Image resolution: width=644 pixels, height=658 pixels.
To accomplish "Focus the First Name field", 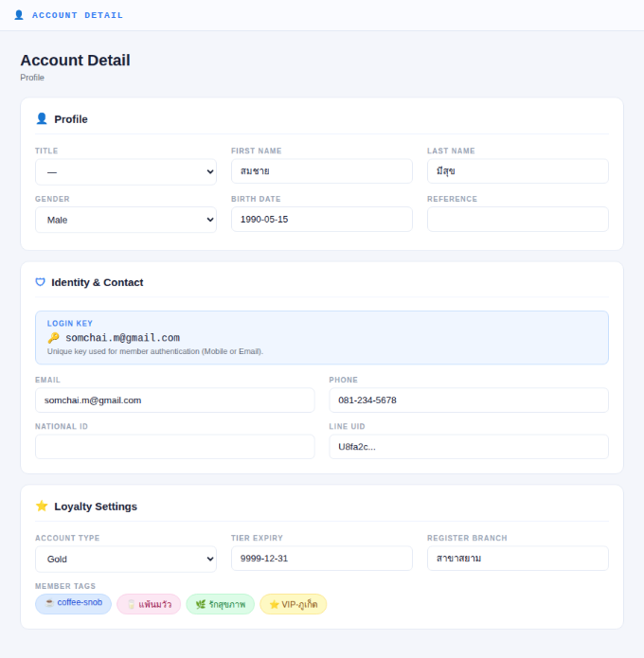I will coord(322,171).
